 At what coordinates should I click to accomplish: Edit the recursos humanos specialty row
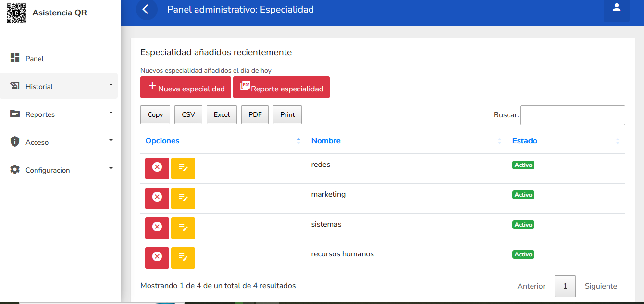tap(183, 257)
